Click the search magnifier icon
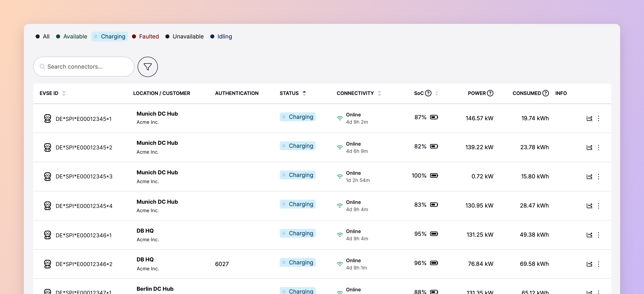 [42, 67]
